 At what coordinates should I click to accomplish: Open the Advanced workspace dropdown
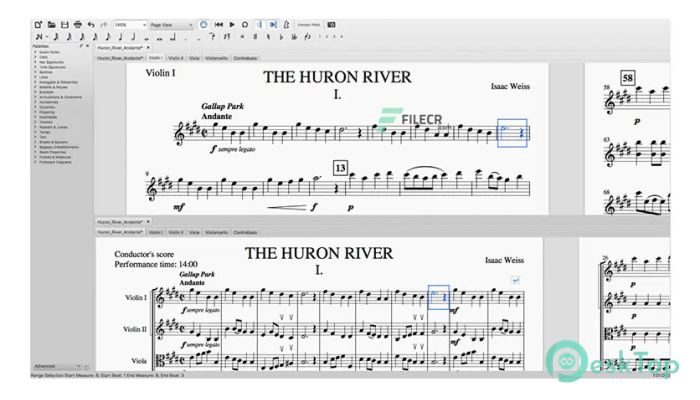60,366
